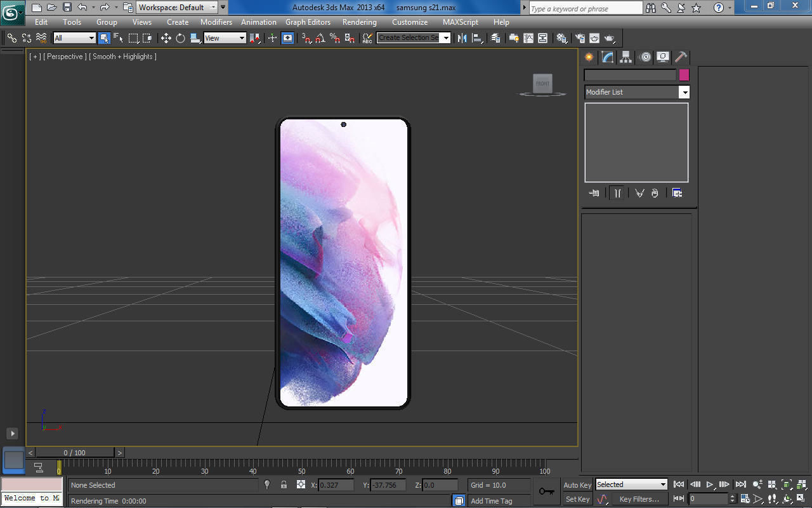Viewport: 812px width, 508px height.
Task: Switch to the Create command panel tab
Action: point(590,57)
